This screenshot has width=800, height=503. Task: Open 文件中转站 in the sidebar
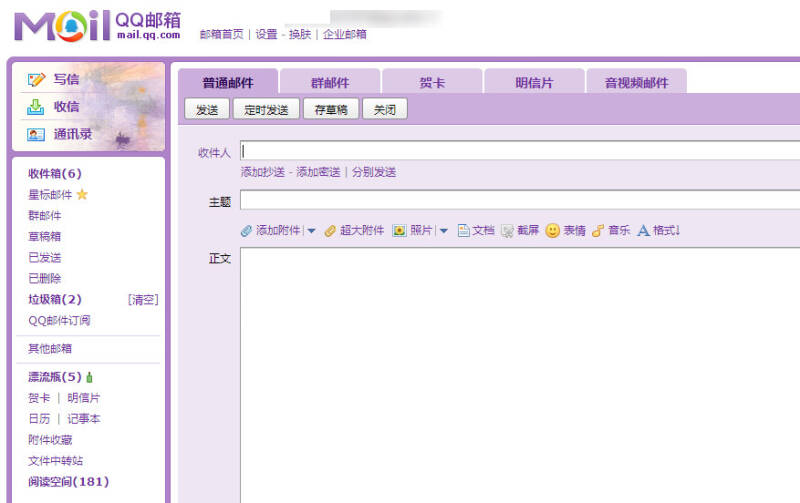coord(55,461)
